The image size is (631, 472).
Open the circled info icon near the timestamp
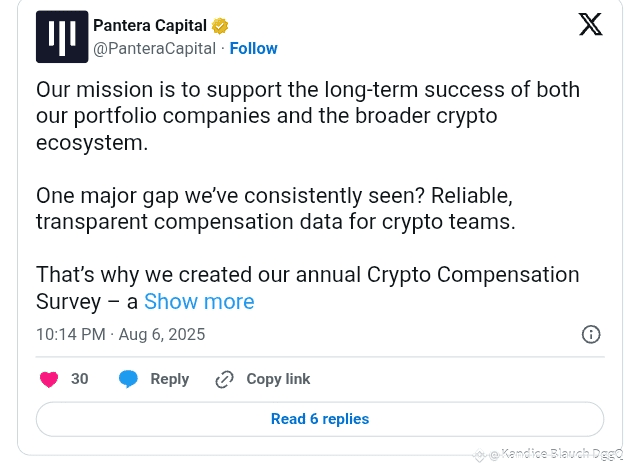coord(591,334)
